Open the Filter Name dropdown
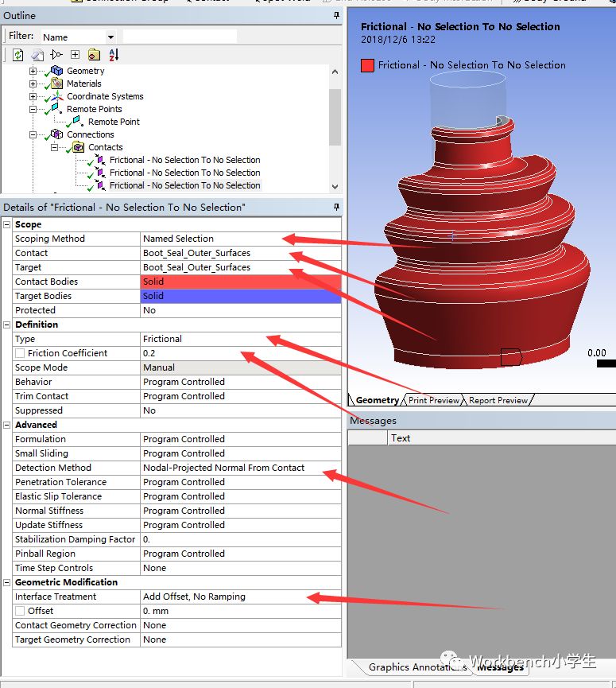 point(110,37)
